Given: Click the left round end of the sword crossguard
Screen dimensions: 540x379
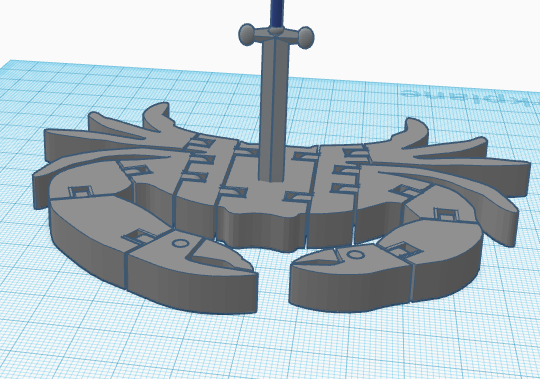Looking at the screenshot, I should pyautogui.click(x=247, y=35).
